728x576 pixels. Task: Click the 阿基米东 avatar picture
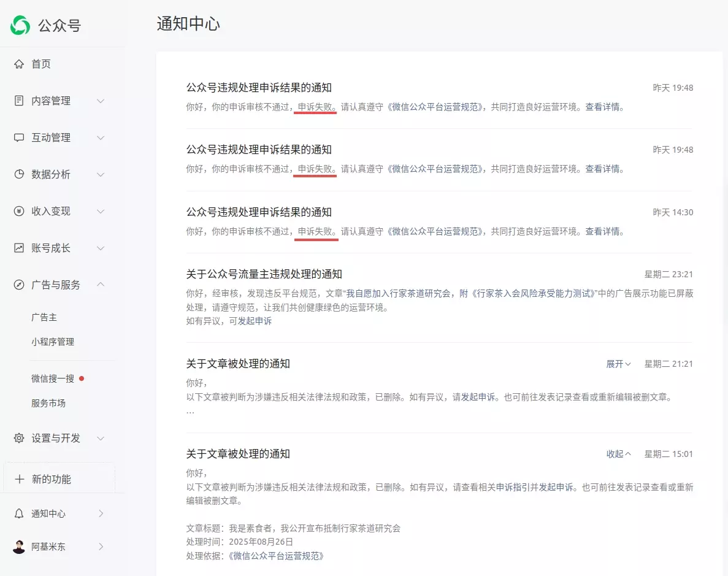19,547
